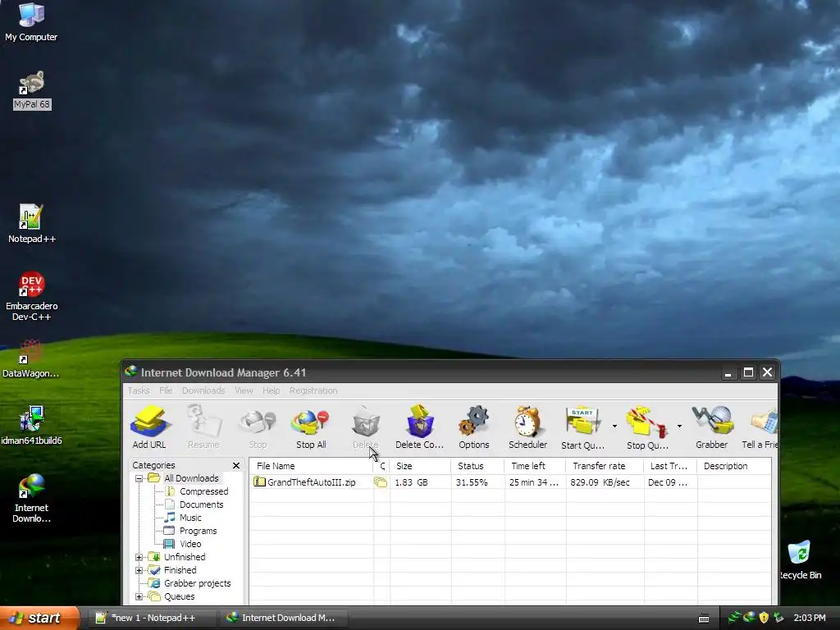Click the Start Queue toolbar icon
Image resolution: width=840 pixels, height=630 pixels.
pyautogui.click(x=583, y=427)
